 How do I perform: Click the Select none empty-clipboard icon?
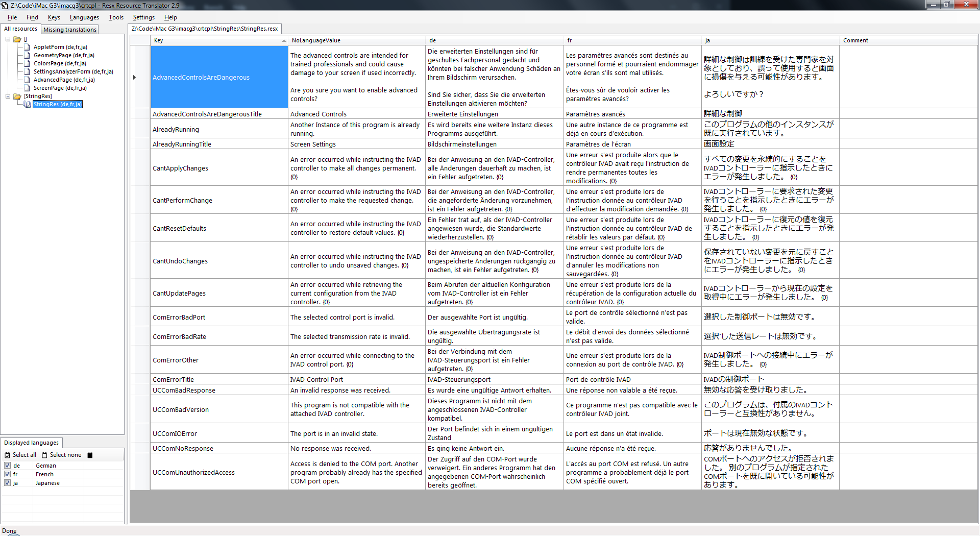click(44, 455)
